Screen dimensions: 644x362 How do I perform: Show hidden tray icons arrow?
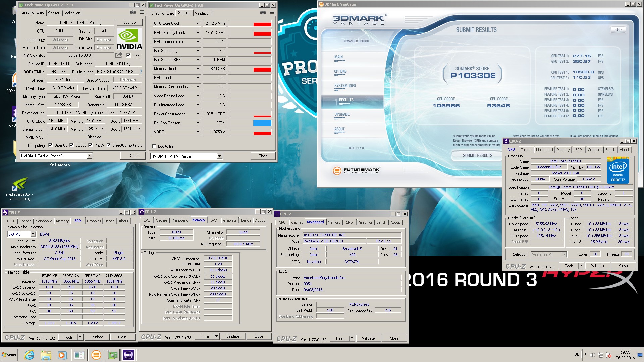(x=585, y=355)
